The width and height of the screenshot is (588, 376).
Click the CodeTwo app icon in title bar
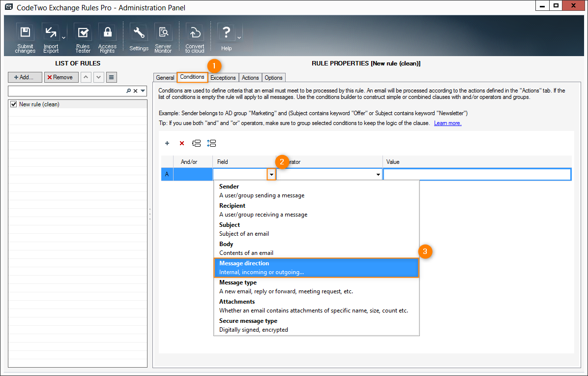tap(9, 7)
